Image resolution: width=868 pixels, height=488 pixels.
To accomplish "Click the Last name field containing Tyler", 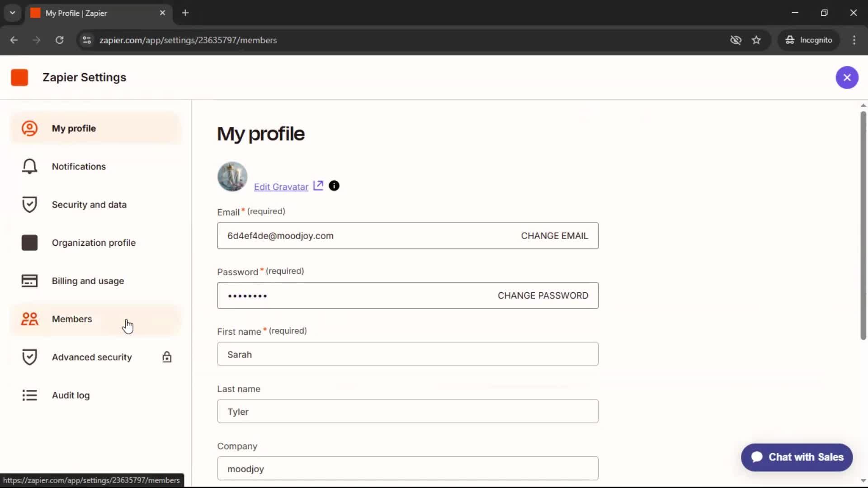I will point(408,411).
